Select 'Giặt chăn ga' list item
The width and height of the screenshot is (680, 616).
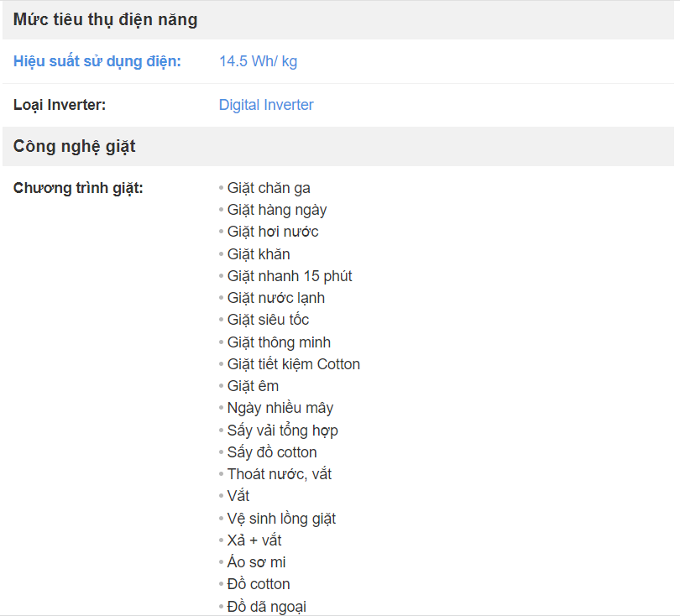[x=269, y=188]
